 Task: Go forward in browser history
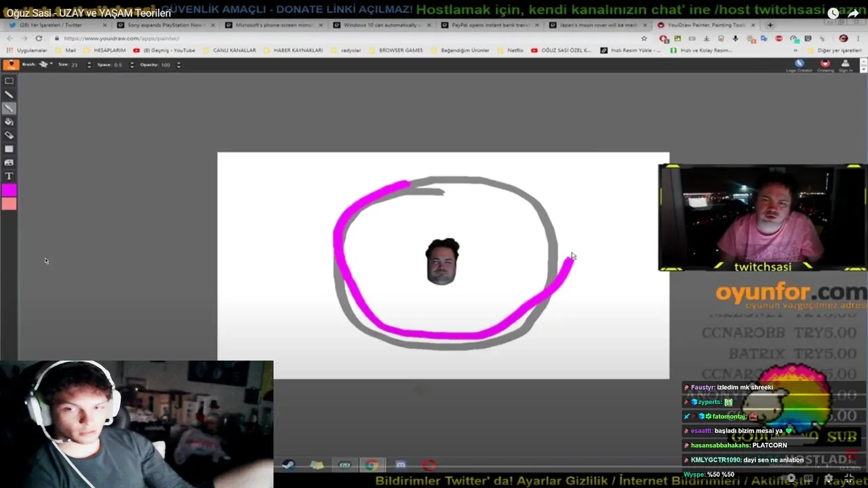[x=24, y=39]
